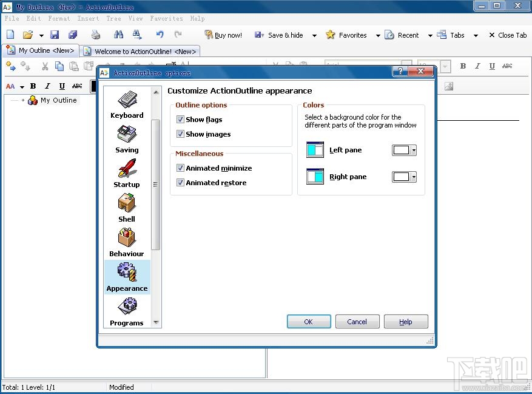Toggle strikethrough ABC in editor toolbar
532x394 pixels.
click(507, 66)
